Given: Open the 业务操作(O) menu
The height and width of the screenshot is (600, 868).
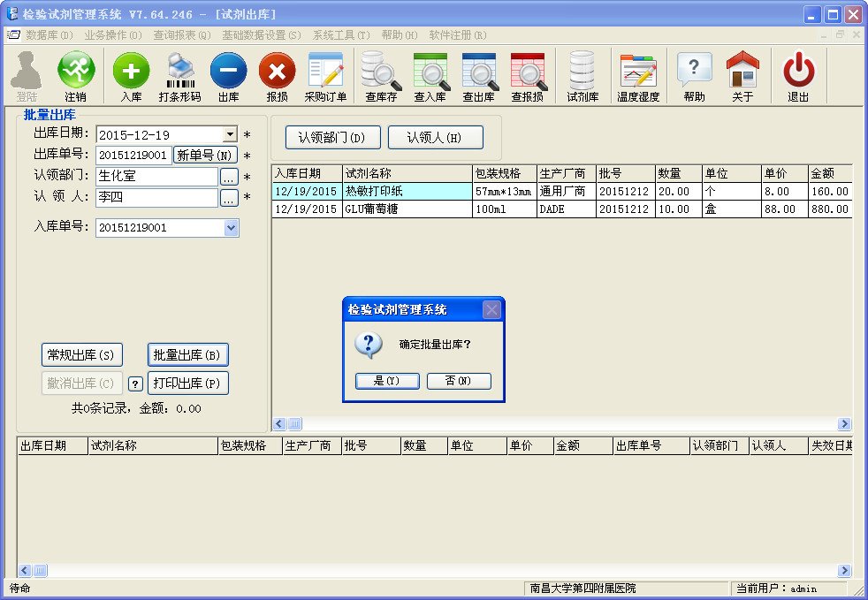Looking at the screenshot, I should pos(113,34).
